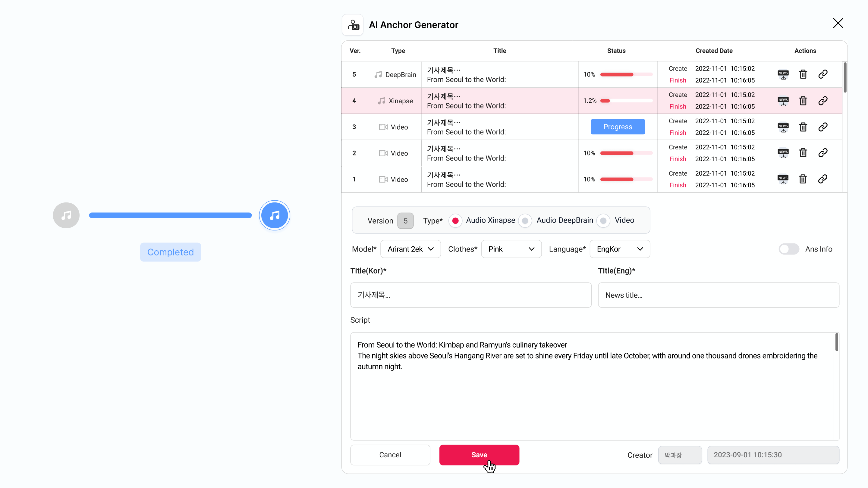Click link icon in version 1 row
This screenshot has height=488, width=868.
[x=823, y=179]
